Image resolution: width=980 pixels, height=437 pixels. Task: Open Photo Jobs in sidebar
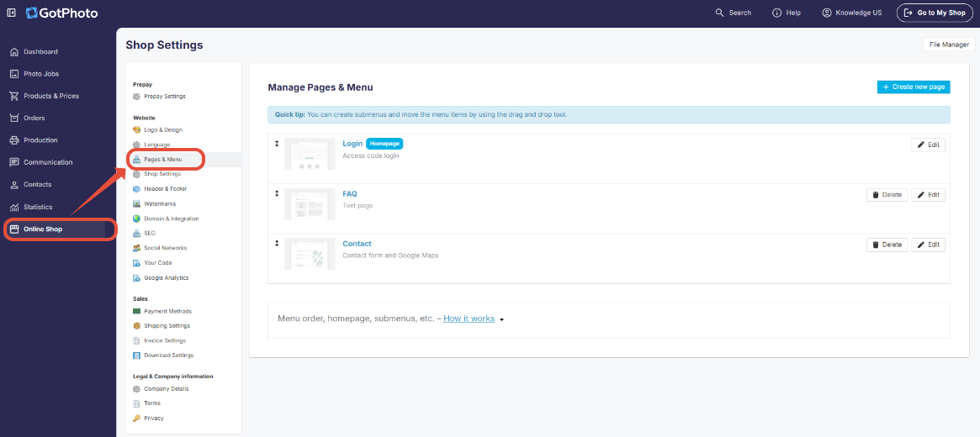40,74
